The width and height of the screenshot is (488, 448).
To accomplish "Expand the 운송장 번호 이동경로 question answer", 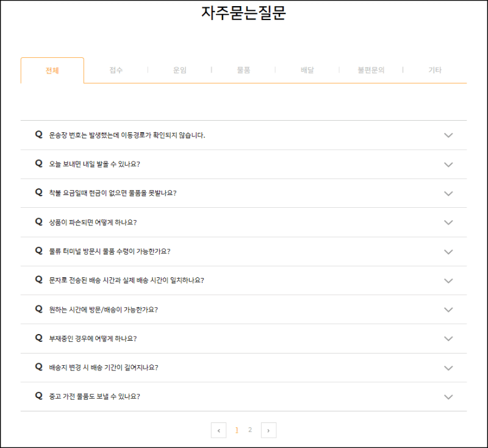I will pos(449,135).
